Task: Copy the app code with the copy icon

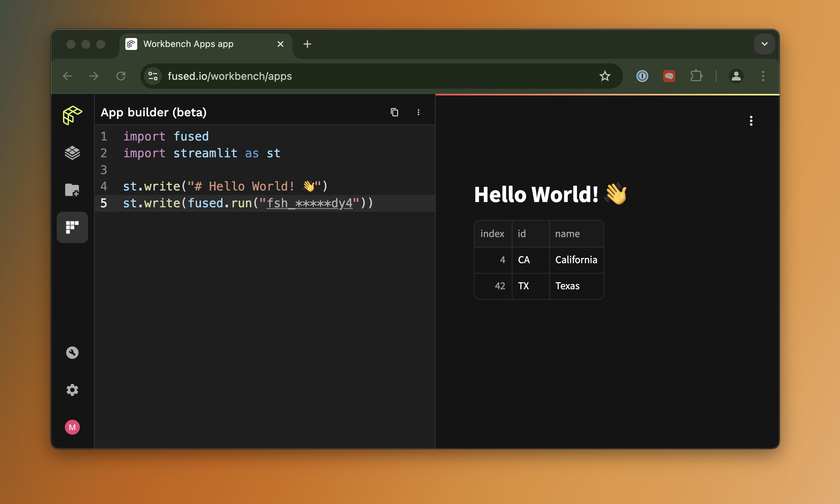Action: (x=395, y=112)
